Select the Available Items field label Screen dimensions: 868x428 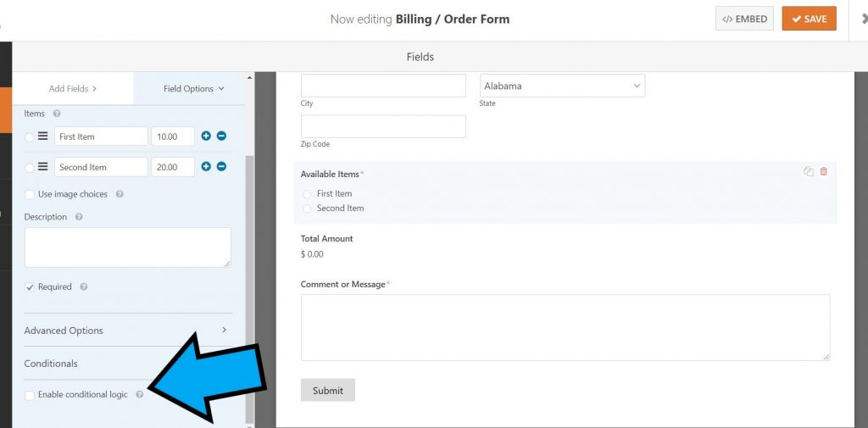[330, 174]
